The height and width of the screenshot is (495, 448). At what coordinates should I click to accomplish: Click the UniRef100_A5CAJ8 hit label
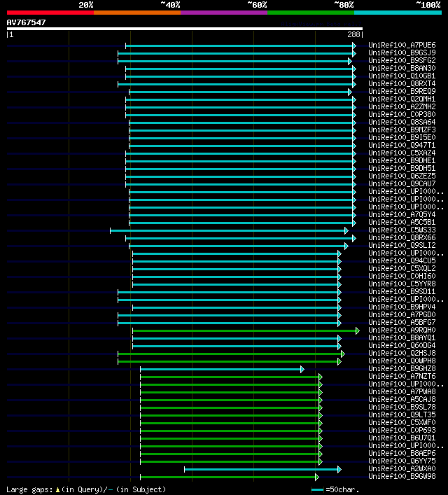click(x=402, y=399)
